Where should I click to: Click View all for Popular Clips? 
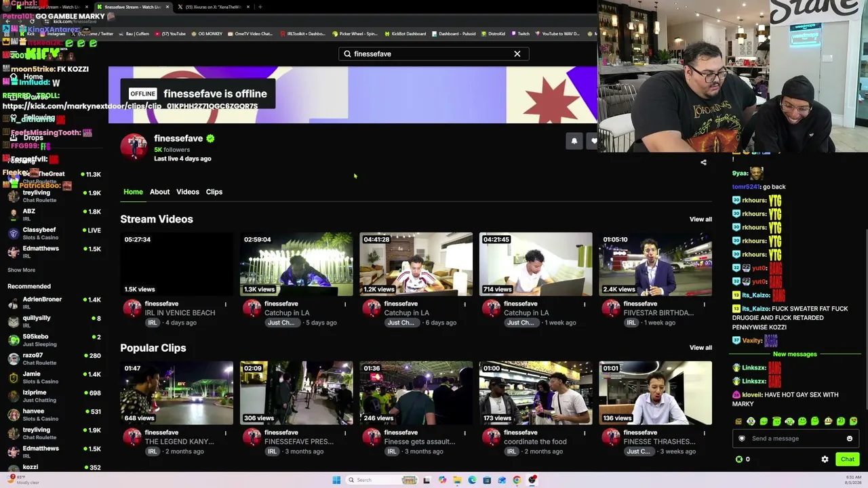[701, 348]
